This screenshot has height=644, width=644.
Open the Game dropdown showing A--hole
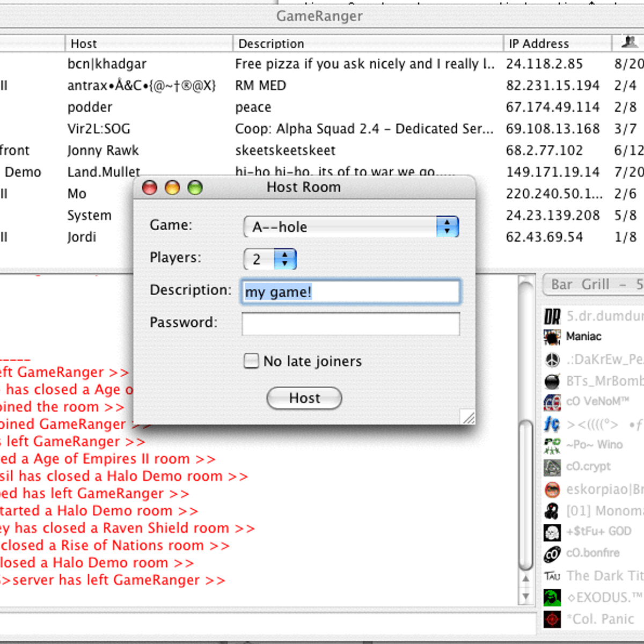point(351,227)
